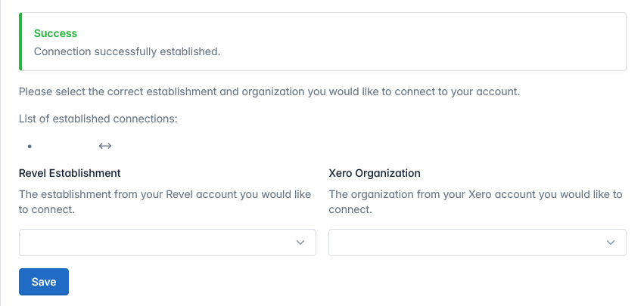Click the blank established connection list entry
Image resolution: width=644 pixels, height=306 pixels.
coord(68,146)
